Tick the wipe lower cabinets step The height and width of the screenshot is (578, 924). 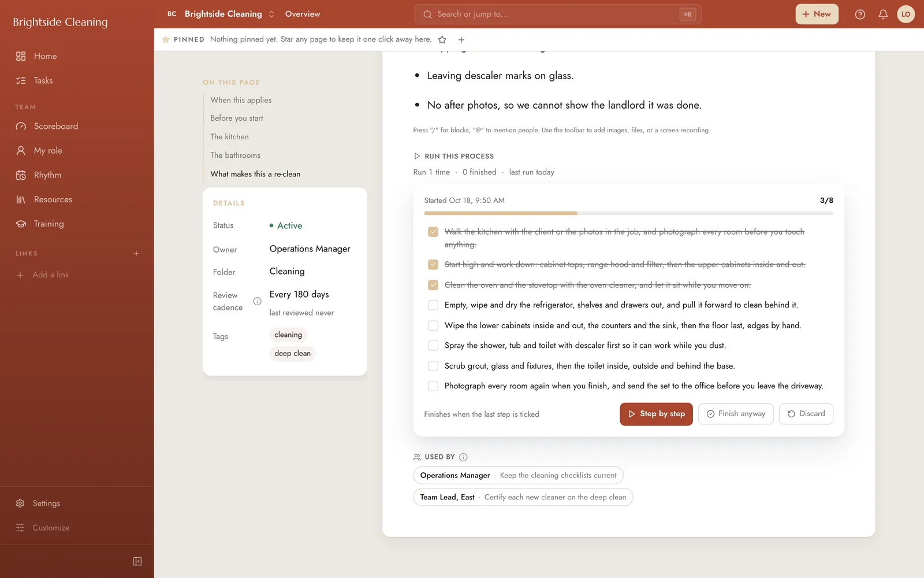pyautogui.click(x=433, y=325)
